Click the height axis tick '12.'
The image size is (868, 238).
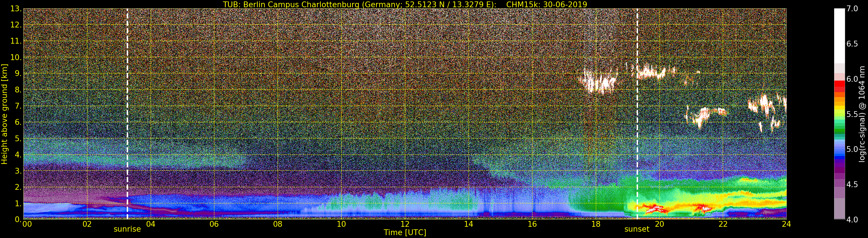coord(16,25)
